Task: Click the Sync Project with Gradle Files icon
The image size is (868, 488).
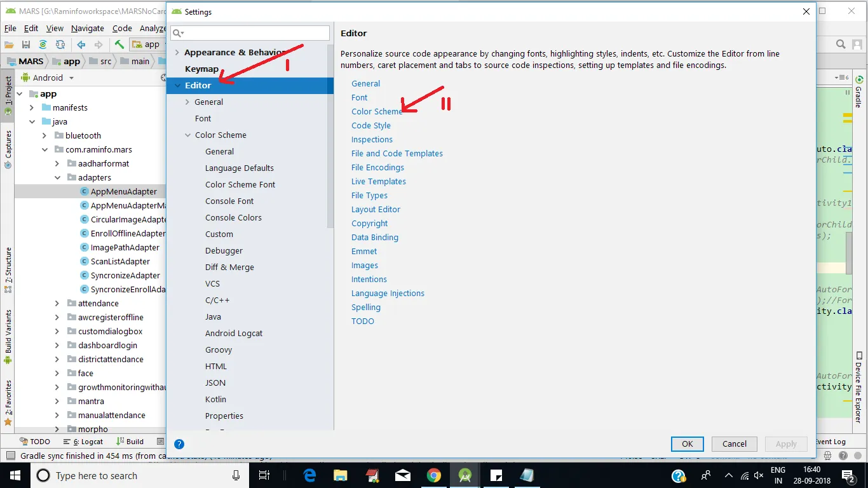Action: pos(43,44)
